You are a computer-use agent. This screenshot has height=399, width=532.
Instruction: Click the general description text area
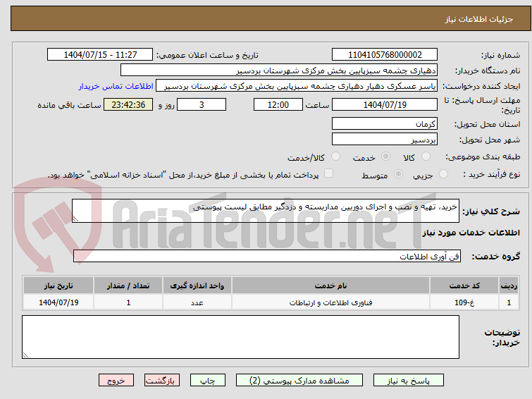(x=266, y=211)
